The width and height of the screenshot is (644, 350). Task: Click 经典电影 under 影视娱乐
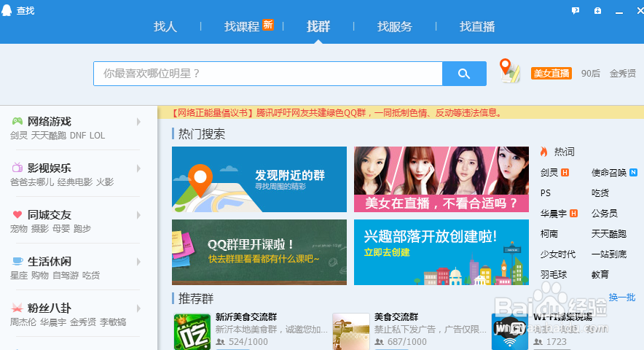[75, 182]
